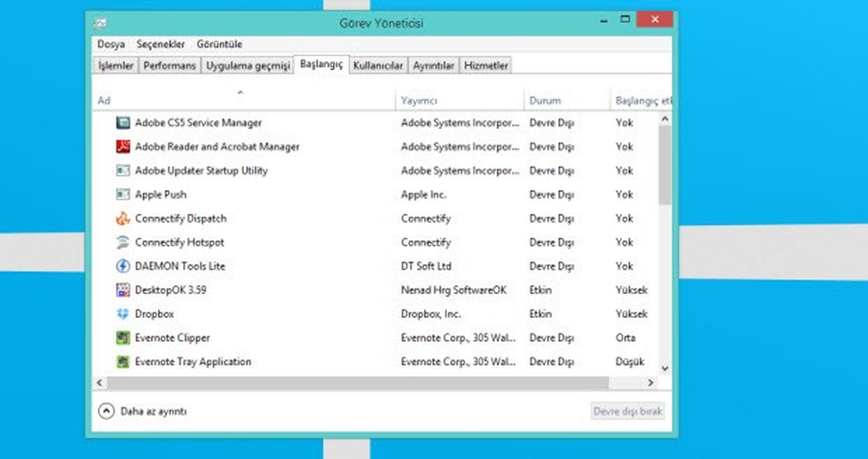Click the vertical scrollbar up arrow
This screenshot has width=868, height=459.
pyautogui.click(x=665, y=119)
